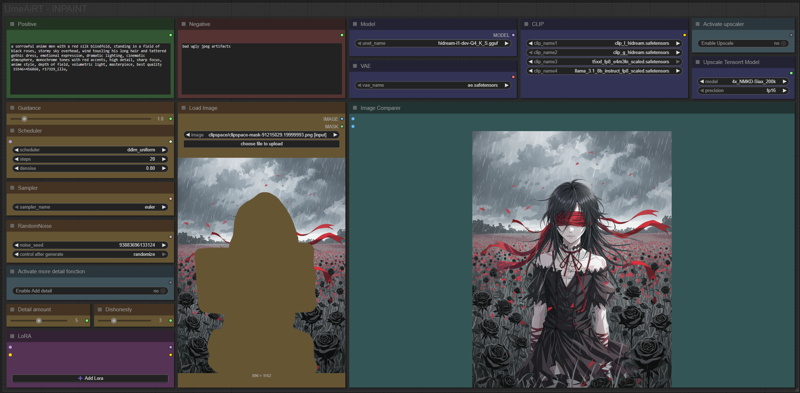Collapse the Activate upscaler node title dot
The height and width of the screenshot is (393, 800).
[x=697, y=24]
